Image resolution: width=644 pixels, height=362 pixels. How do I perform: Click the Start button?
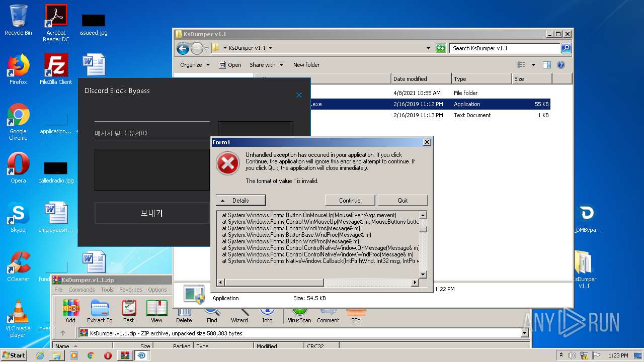click(14, 355)
